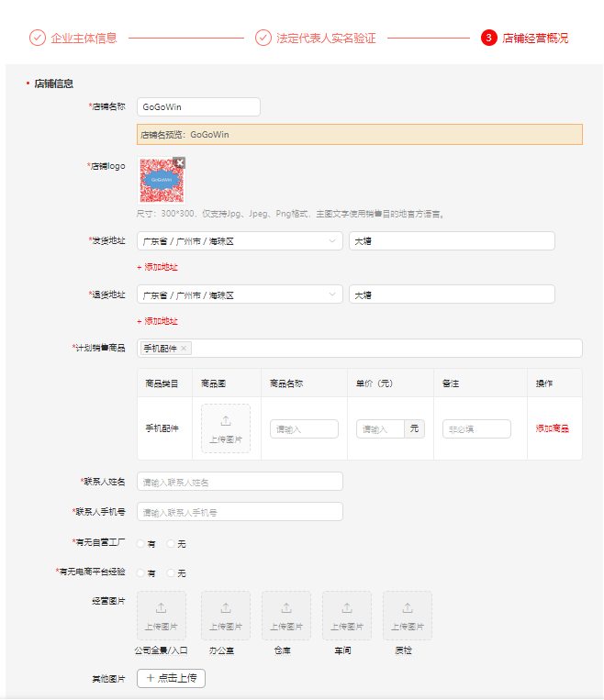Click the 法定代表人实名验证 step checkmark icon
The height and width of the screenshot is (700, 604).
click(263, 38)
